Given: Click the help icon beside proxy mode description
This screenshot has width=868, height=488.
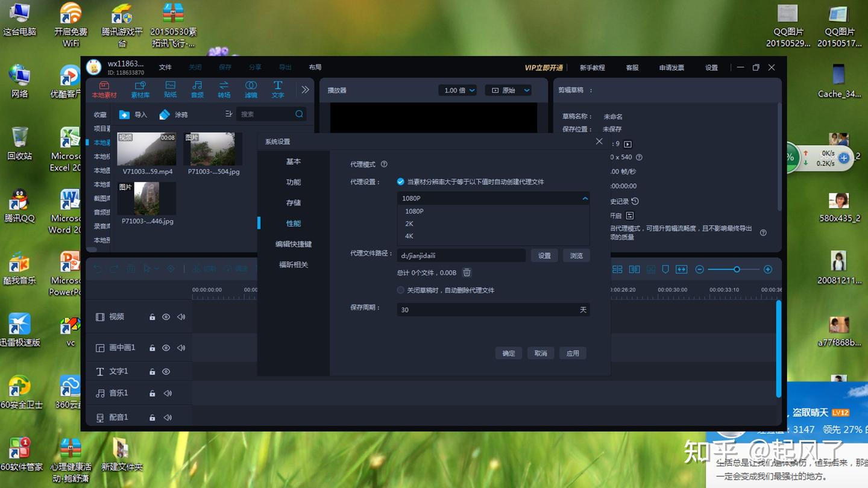Looking at the screenshot, I should click(763, 233).
